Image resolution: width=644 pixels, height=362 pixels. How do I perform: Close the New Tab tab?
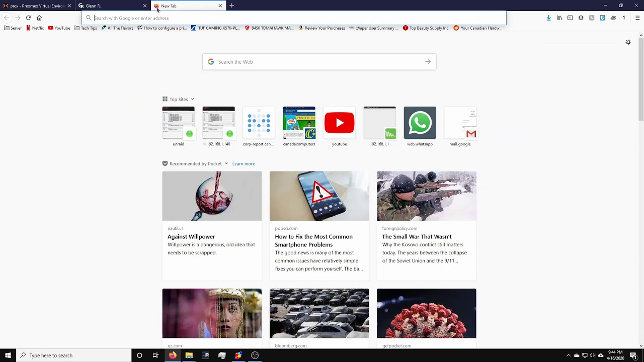point(220,6)
